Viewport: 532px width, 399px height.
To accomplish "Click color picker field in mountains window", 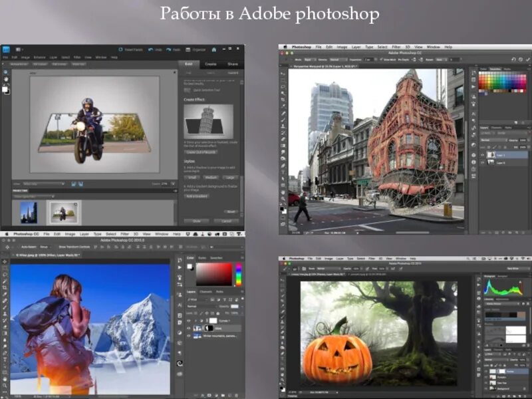I will click(x=213, y=275).
